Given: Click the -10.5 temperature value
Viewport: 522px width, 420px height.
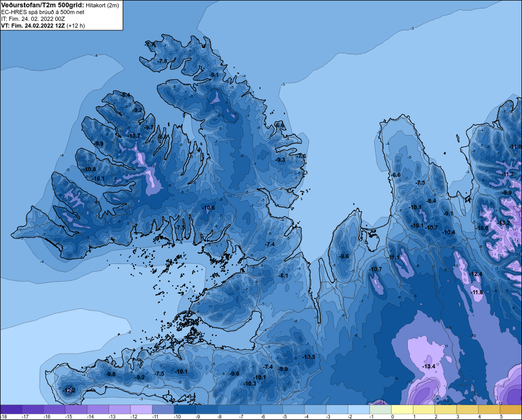Looking at the screenshot, I should click(309, 357).
